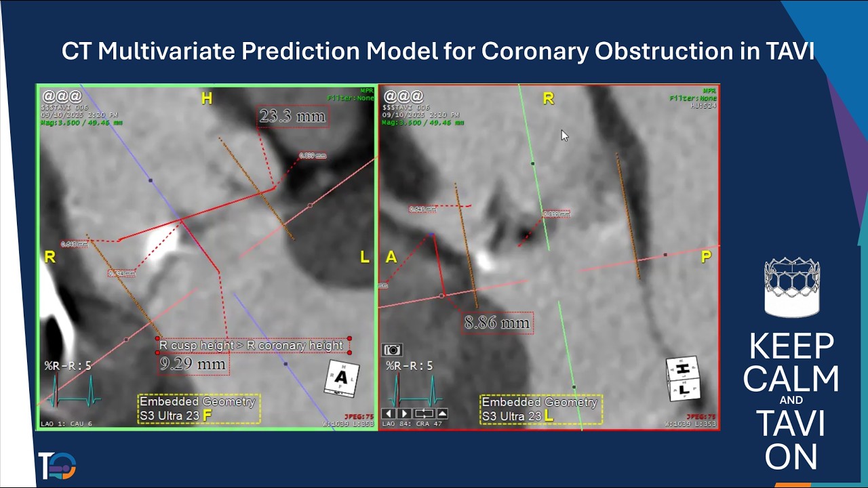Select the 23.3 mm measurement label
The image size is (868, 488).
(x=292, y=117)
